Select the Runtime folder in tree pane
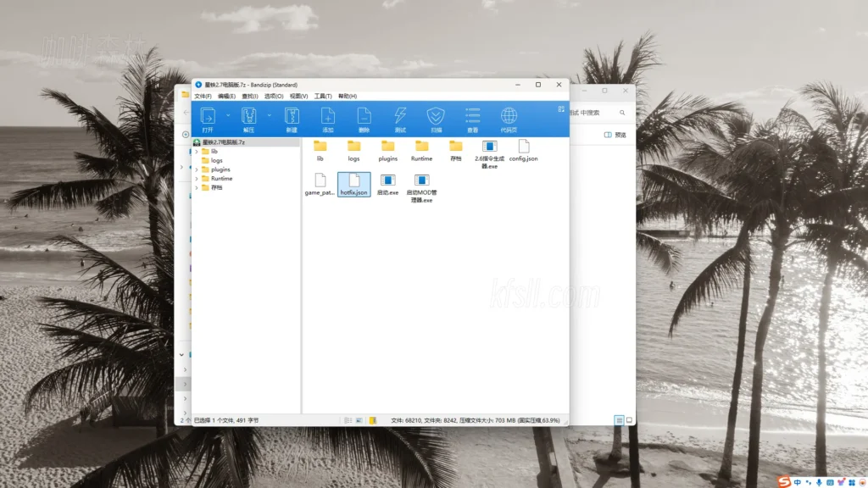Screen dimensions: 868x488 coord(221,179)
